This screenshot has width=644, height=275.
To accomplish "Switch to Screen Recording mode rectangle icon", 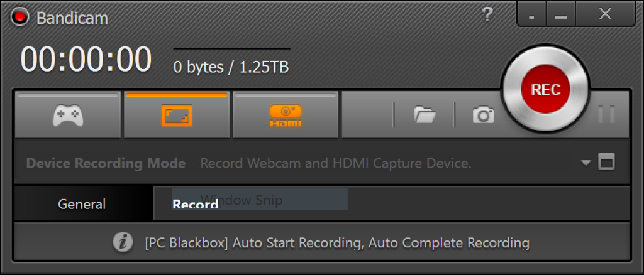I will click(x=177, y=115).
